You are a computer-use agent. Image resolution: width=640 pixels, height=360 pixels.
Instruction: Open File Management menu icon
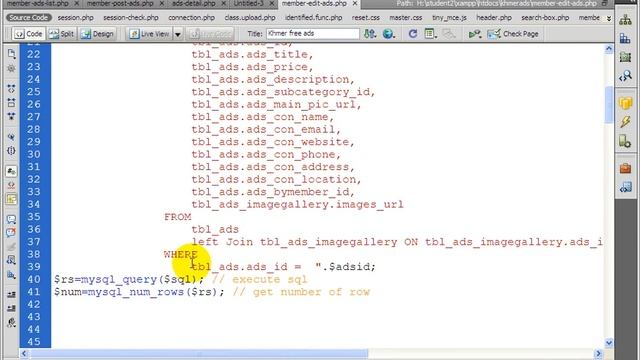(370, 34)
